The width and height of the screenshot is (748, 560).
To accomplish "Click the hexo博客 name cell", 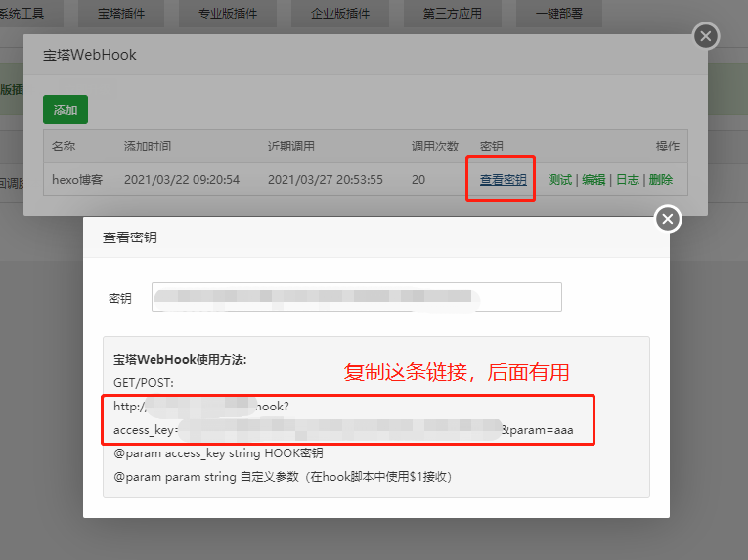I will click(x=77, y=180).
